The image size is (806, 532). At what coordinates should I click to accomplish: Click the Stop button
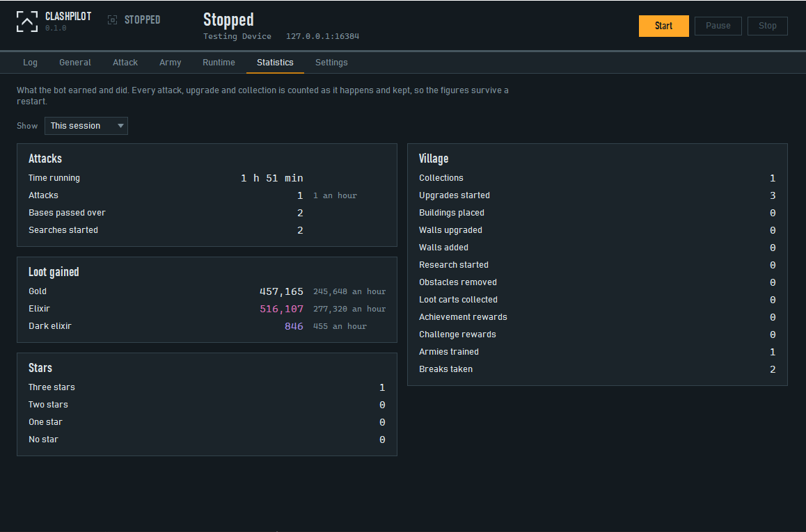[x=768, y=26]
